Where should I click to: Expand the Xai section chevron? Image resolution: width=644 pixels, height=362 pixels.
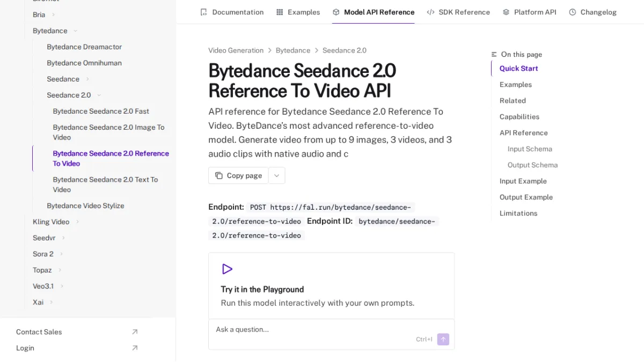(x=52, y=302)
